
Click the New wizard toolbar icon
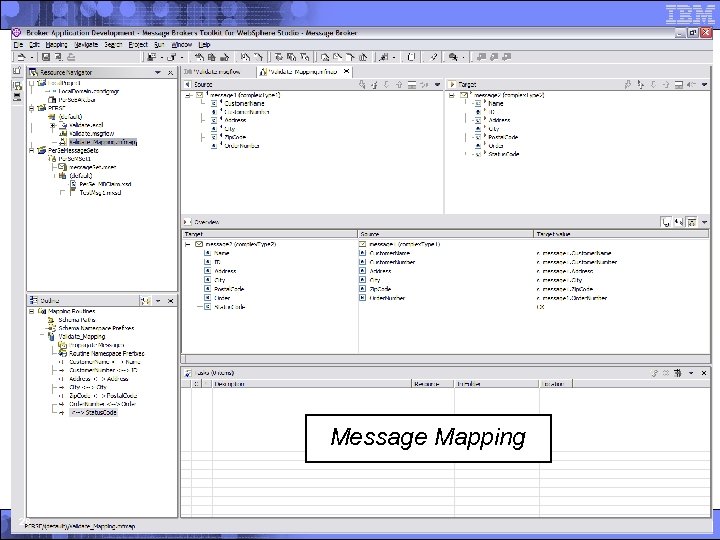21,57
